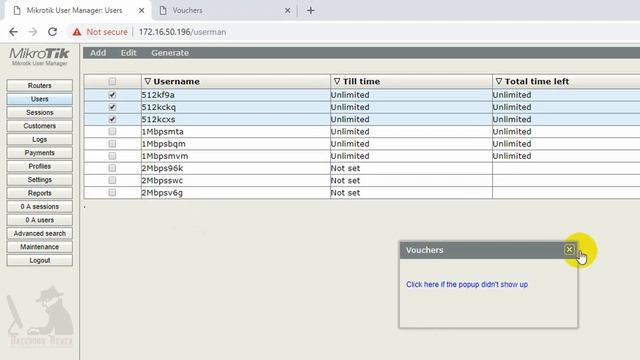The width and height of the screenshot is (640, 360).
Task: Click the address bar URL
Action: click(182, 32)
